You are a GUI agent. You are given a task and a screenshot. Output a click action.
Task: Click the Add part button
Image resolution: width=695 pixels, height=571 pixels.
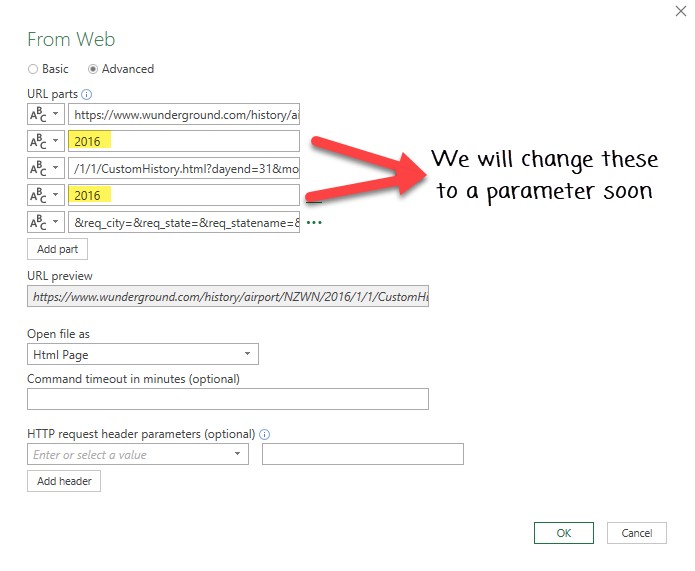point(57,249)
